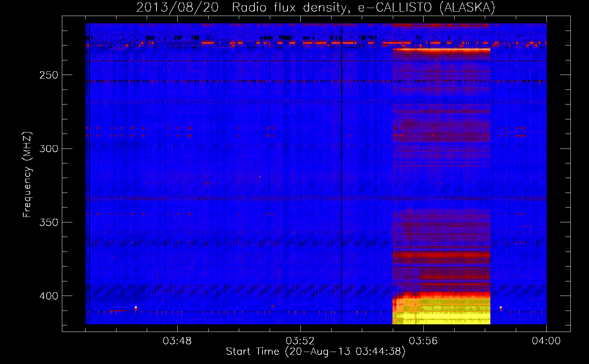Click the white-orange emission line above 250 MHz

click(x=441, y=50)
